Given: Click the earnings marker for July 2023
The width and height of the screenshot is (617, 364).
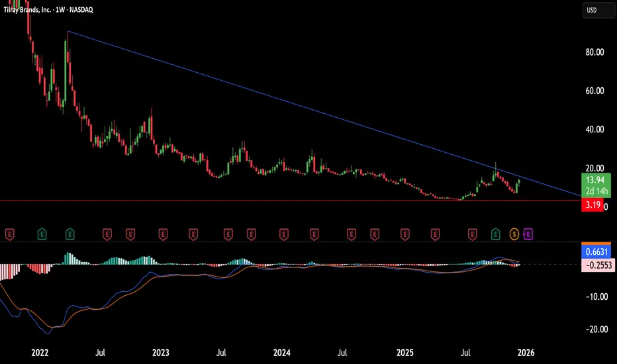Looking at the screenshot, I should (x=228, y=234).
